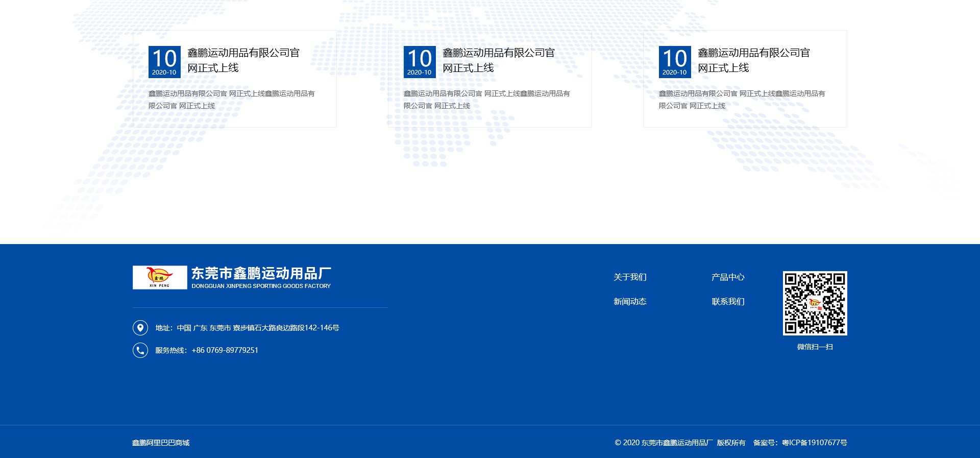Open the first news card headline

tap(243, 60)
